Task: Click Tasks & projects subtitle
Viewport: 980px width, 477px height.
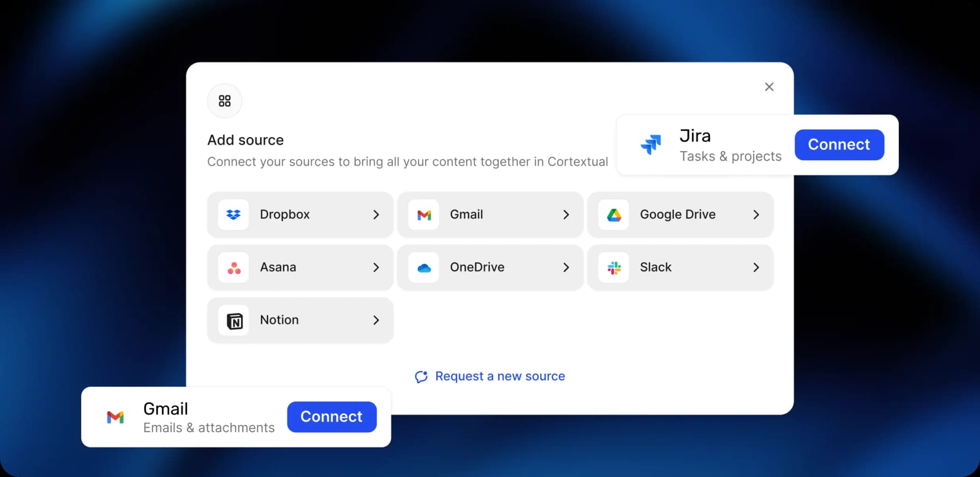Action: point(730,156)
